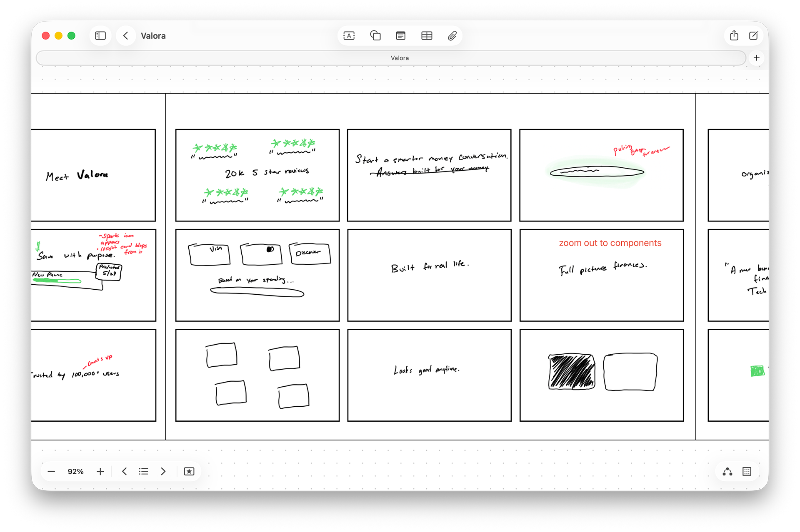Toggle the sidebar panel button
Viewport: 800px width, 532px height.
100,36
